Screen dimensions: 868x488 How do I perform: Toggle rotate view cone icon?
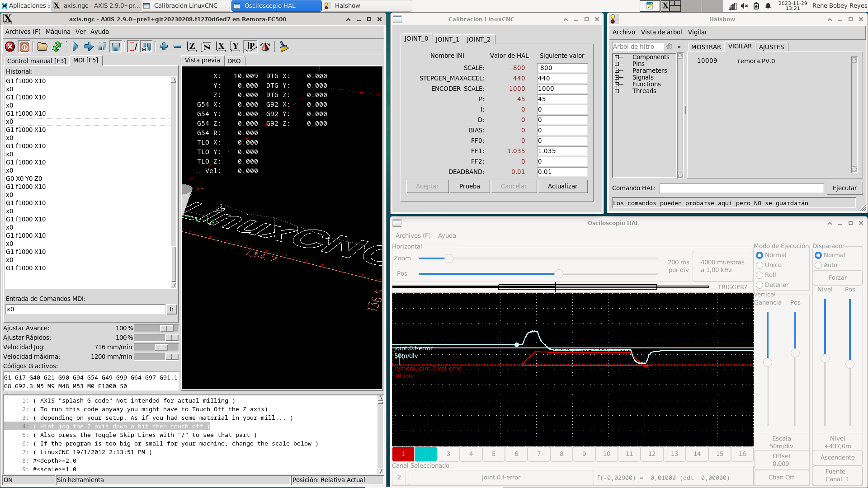click(x=265, y=47)
